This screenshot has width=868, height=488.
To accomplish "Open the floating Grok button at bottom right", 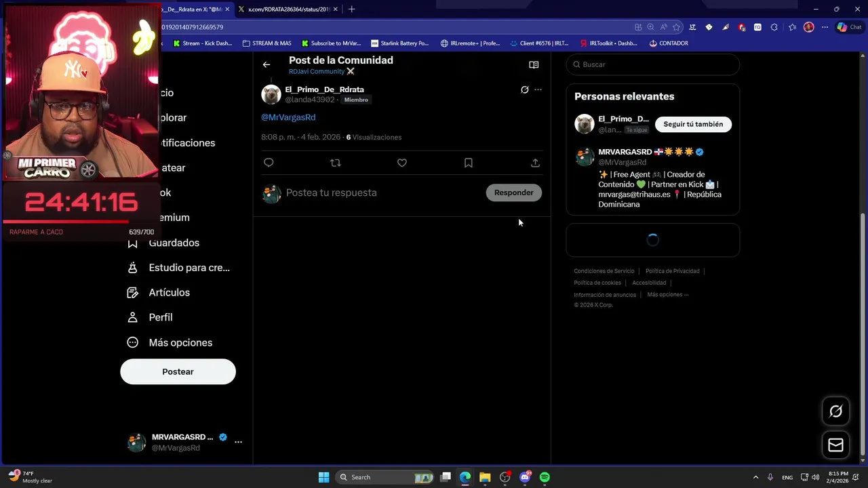I will [835, 411].
